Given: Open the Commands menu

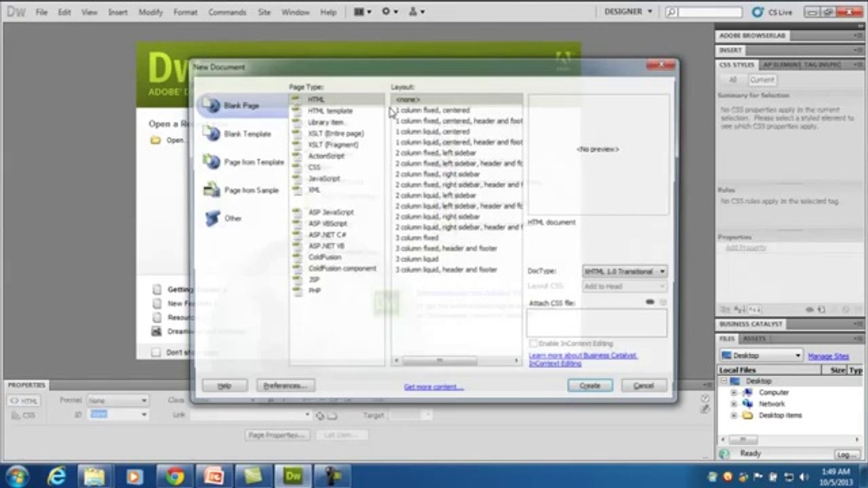Looking at the screenshot, I should [227, 12].
